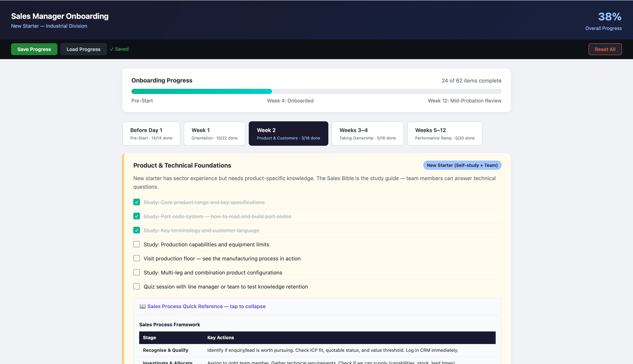
Task: Switch to the "Before Day 1" tab
Action: (x=151, y=133)
